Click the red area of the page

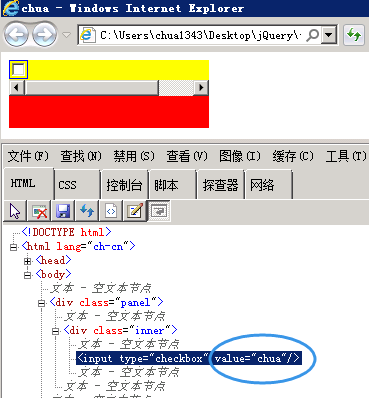[x=109, y=112]
